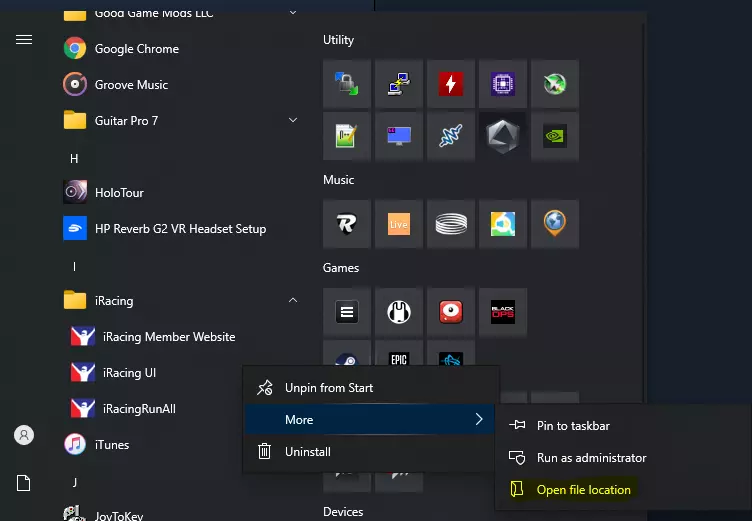Select the Music group title
Viewport: 752px width, 521px height.
(x=339, y=180)
